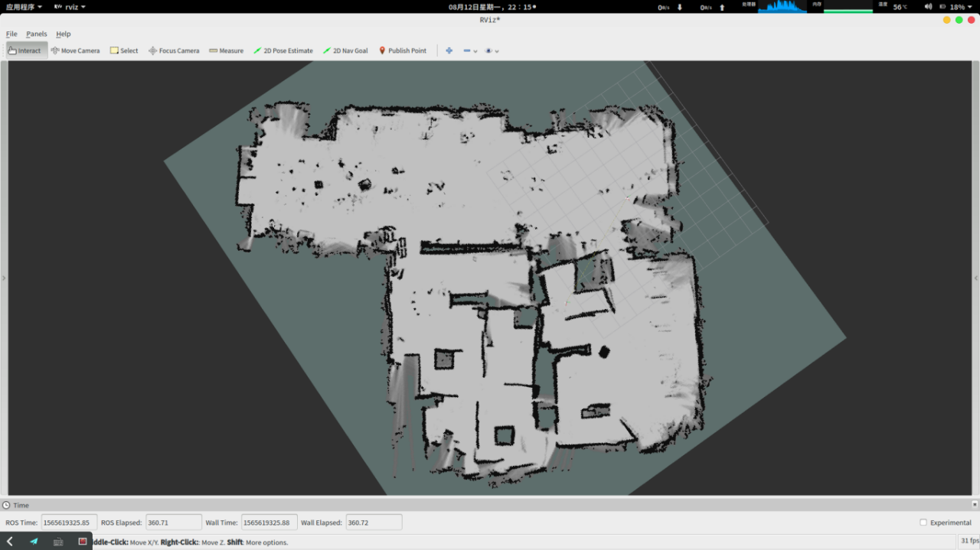Screen dimensions: 980x550
Task: Toggle the Experimental checkbox
Action: (923, 522)
